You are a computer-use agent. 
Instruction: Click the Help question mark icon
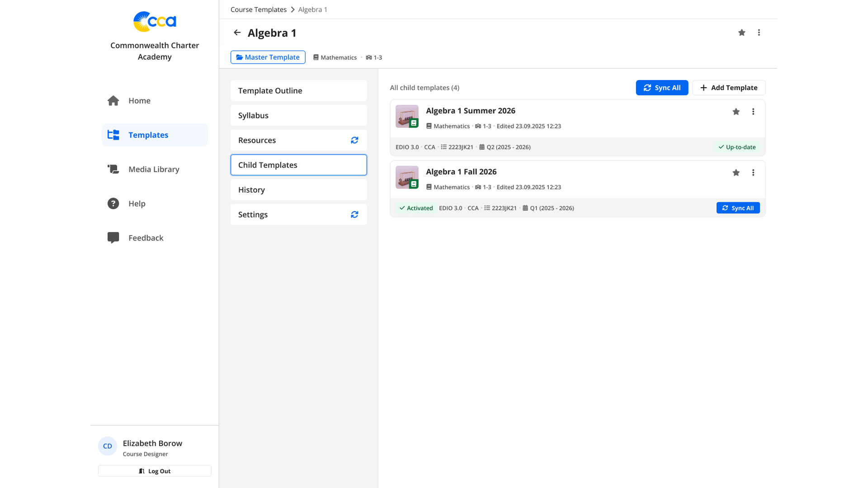(x=113, y=203)
